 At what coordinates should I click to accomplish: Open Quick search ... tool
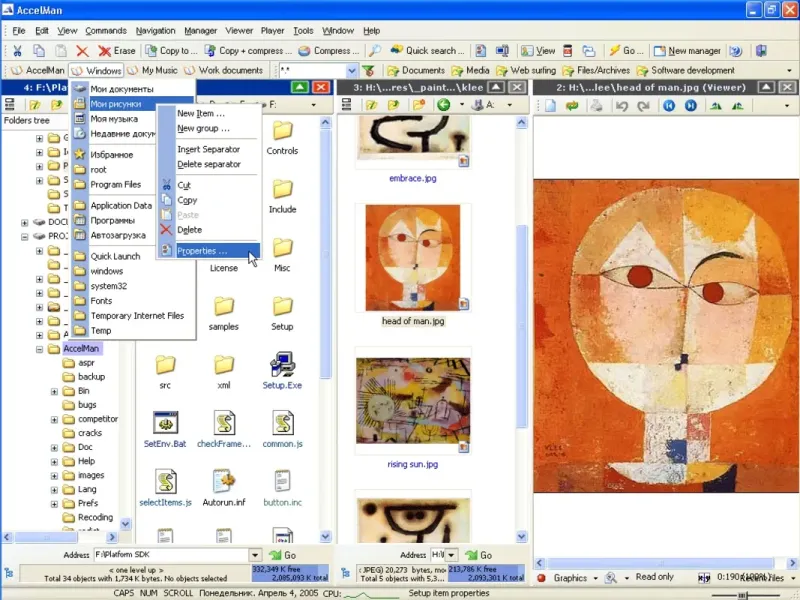(x=428, y=51)
